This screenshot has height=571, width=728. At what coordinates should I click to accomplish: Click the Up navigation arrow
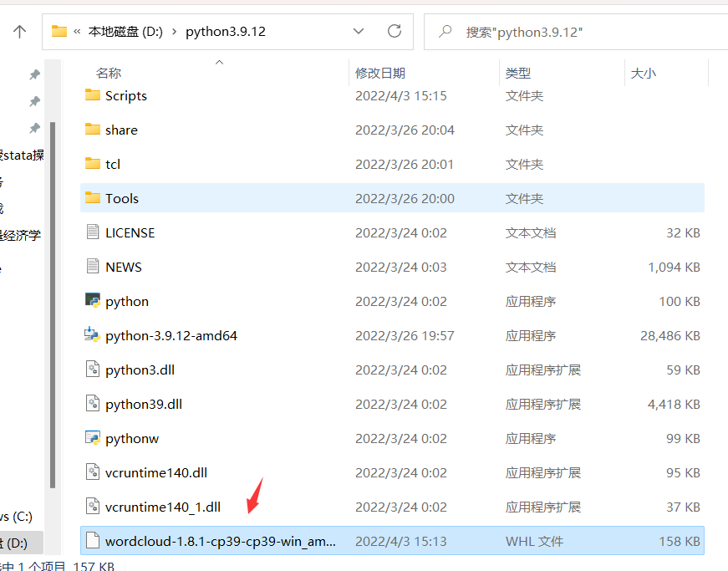coord(19,32)
